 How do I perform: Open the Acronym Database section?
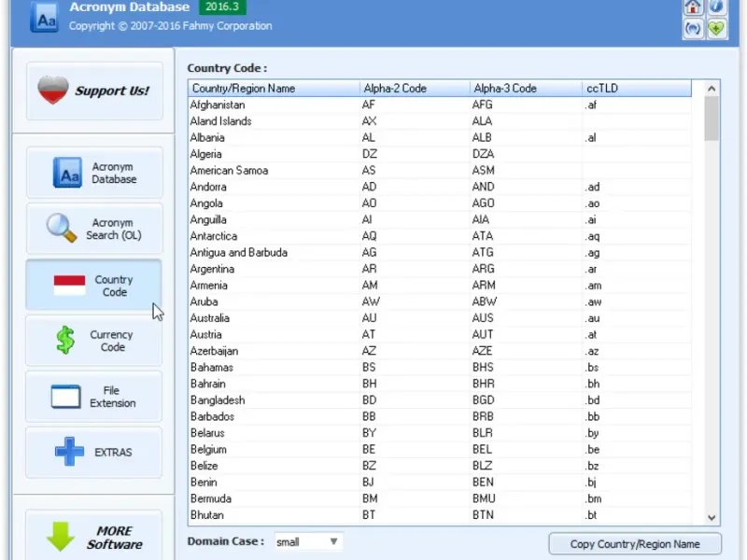pos(93,173)
